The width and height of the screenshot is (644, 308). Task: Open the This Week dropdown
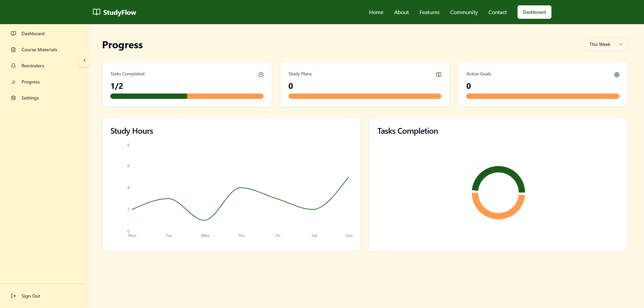[x=606, y=44]
